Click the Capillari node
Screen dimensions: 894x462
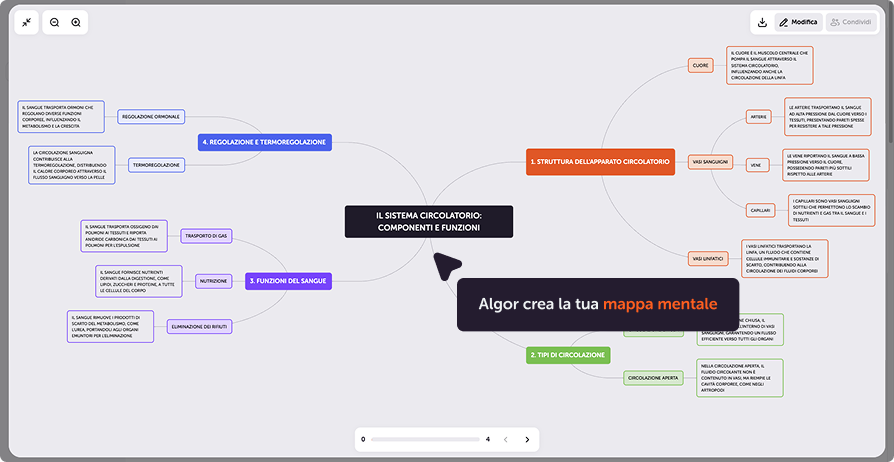[761, 210]
